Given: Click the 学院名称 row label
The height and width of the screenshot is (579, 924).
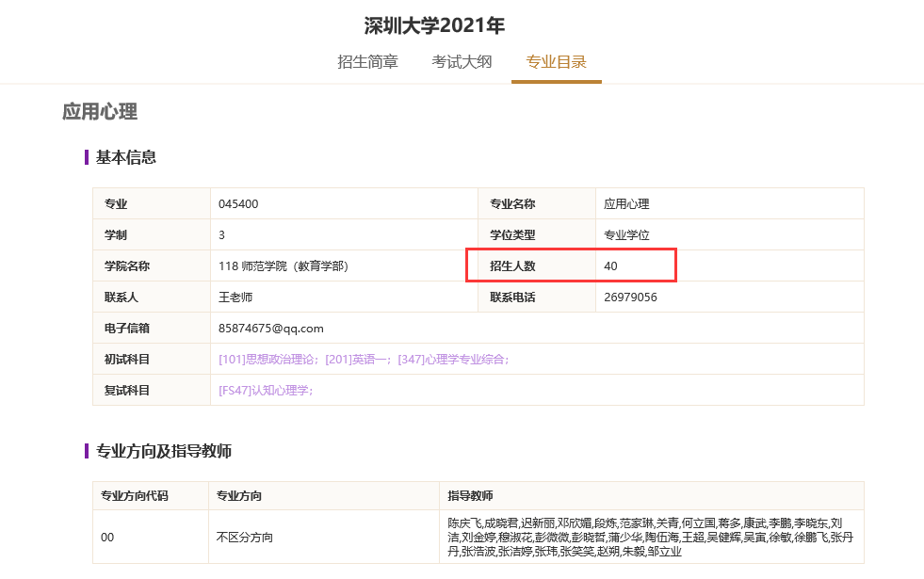Looking at the screenshot, I should (x=127, y=266).
